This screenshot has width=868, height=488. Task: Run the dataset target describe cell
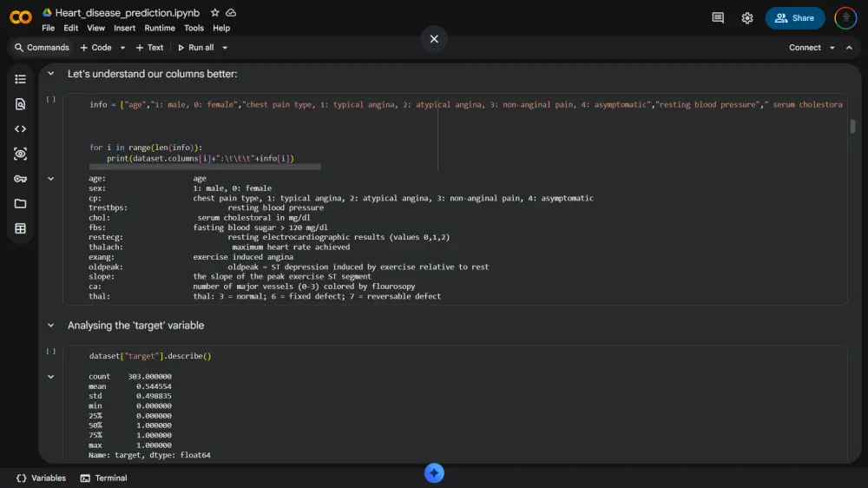pyautogui.click(x=51, y=351)
